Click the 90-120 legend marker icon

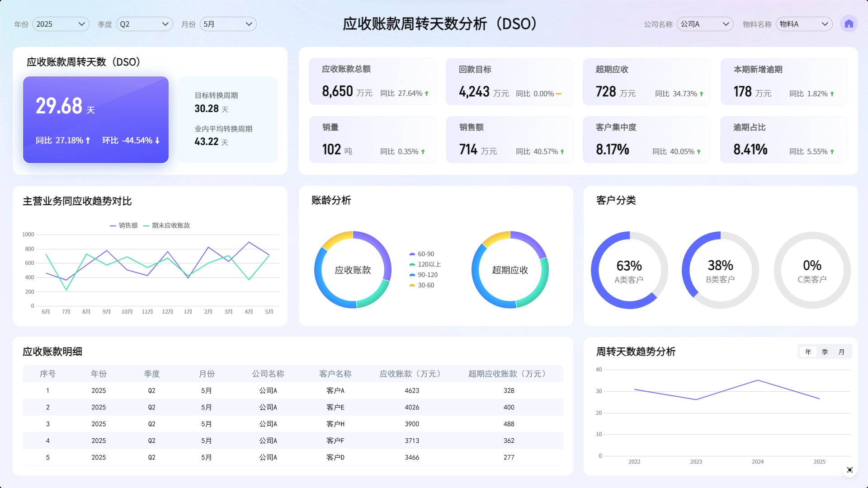click(x=412, y=275)
